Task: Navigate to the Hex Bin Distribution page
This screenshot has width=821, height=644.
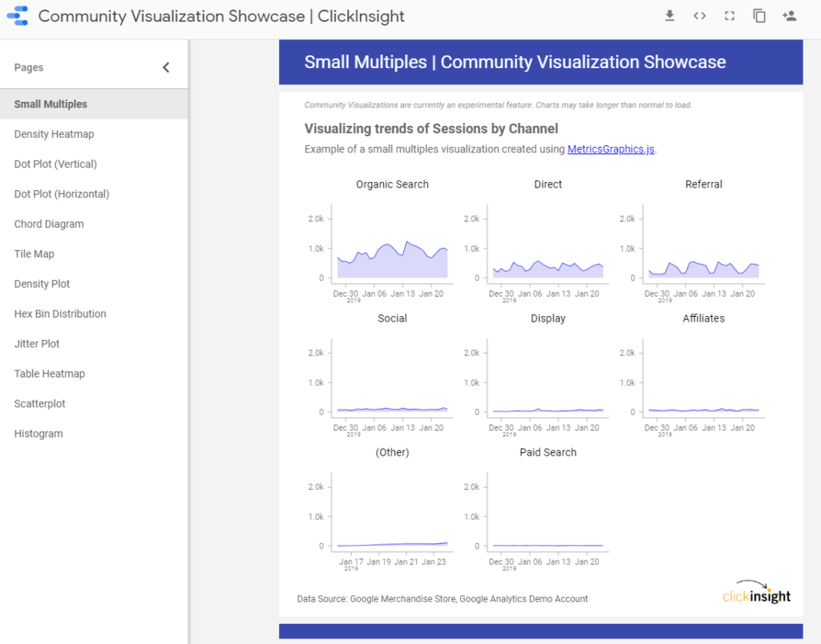Action: [59, 314]
